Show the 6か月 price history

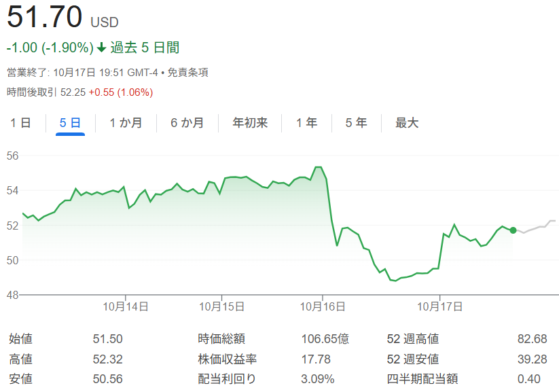[x=187, y=123]
